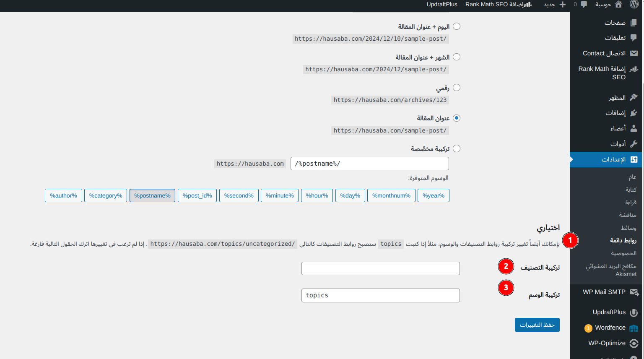The height and width of the screenshot is (359, 644).
Task: Open WP Mail SMTP envelope icon
Action: [634, 292]
